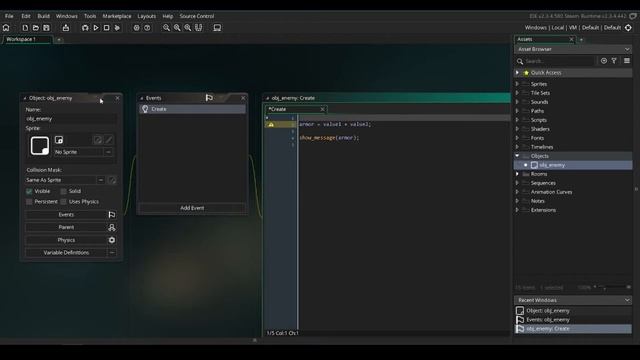Open the asset filter funnel icon
The width and height of the screenshot is (640, 360).
(x=614, y=61)
